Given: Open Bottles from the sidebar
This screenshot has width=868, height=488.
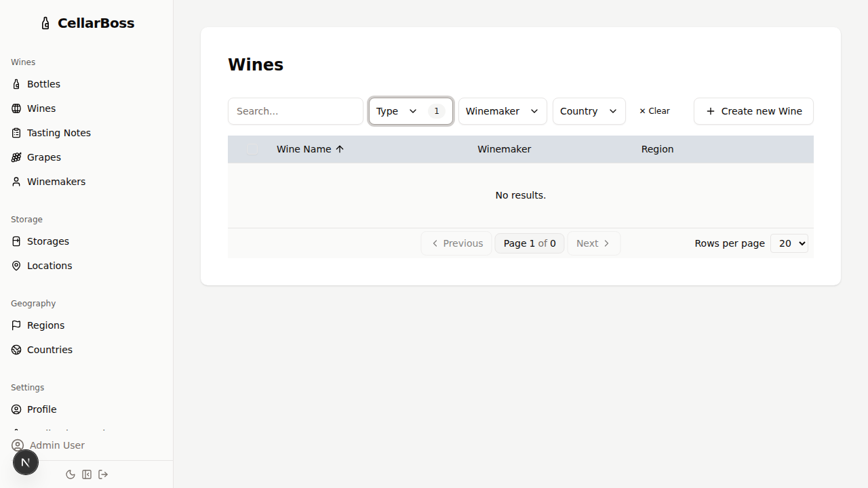Looking at the screenshot, I should point(43,84).
